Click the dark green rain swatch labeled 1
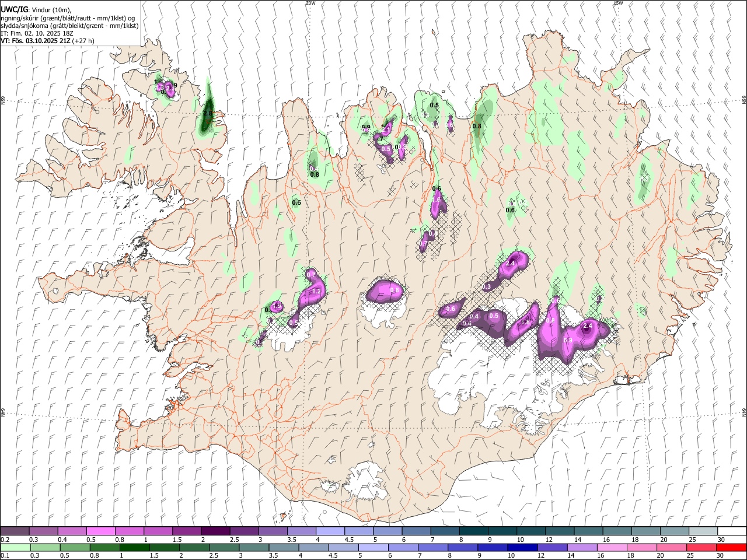 [135, 547]
